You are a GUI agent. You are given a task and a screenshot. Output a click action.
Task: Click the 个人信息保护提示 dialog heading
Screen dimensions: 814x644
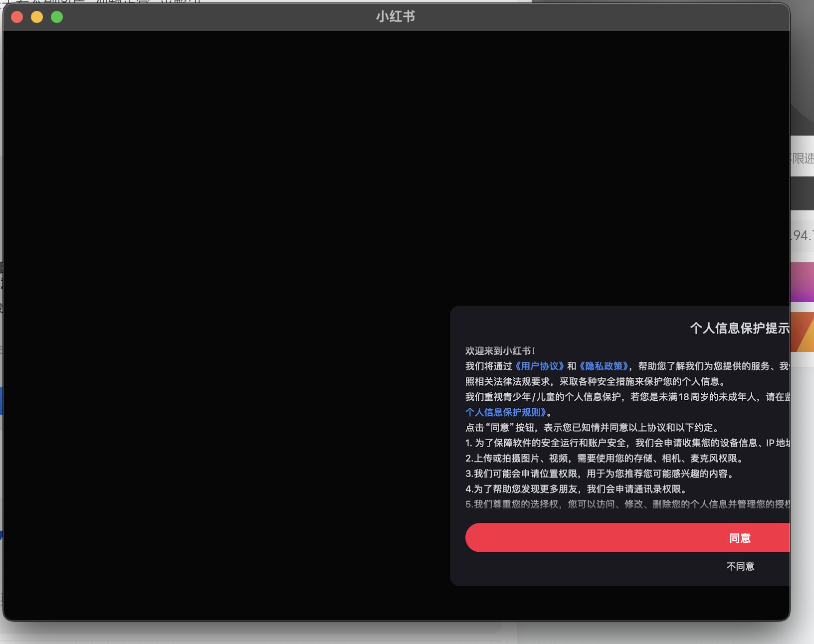tap(739, 328)
